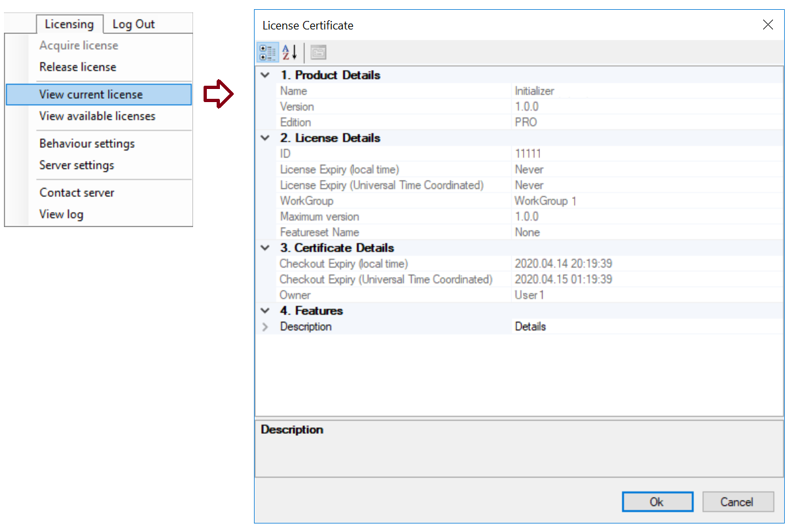Click the Categorized view toolbar icon
The width and height of the screenshot is (790, 532).
(267, 52)
